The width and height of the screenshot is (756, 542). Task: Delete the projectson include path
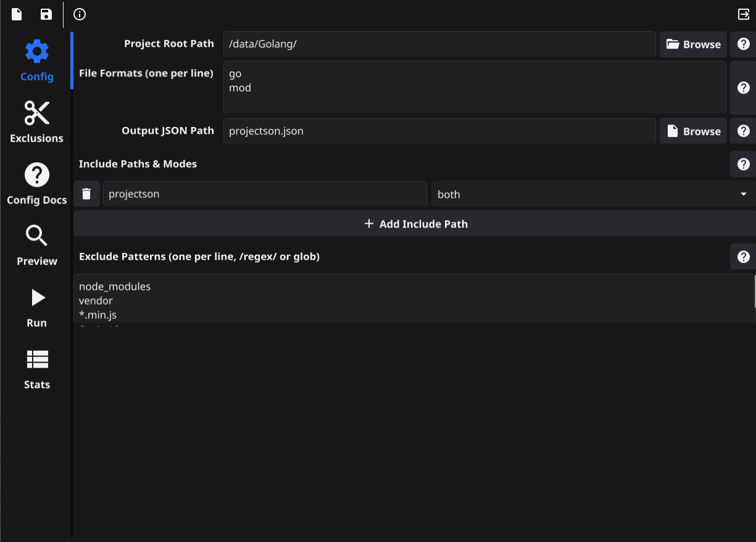tap(87, 194)
